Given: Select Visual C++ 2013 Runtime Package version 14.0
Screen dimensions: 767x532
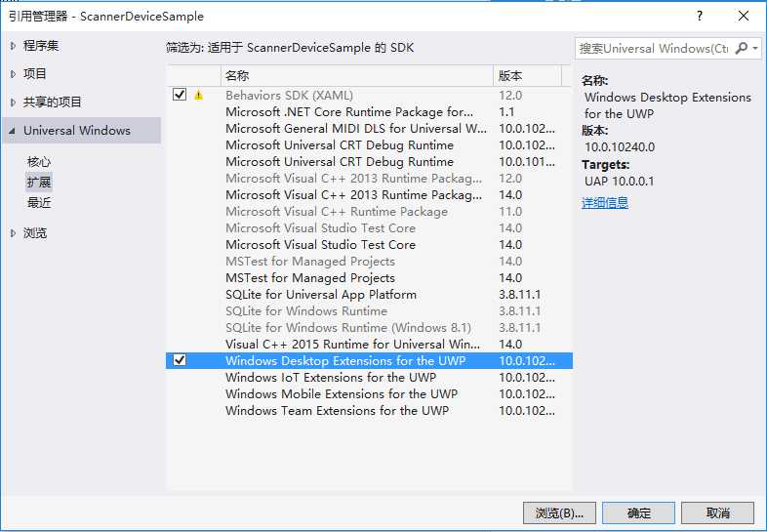Looking at the screenshot, I should pyautogui.click(x=369, y=195).
